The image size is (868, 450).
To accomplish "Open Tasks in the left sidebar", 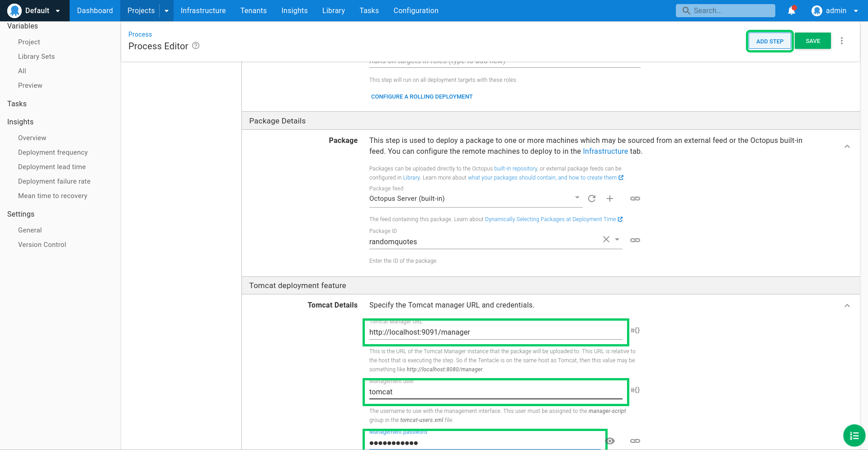I will (x=17, y=104).
